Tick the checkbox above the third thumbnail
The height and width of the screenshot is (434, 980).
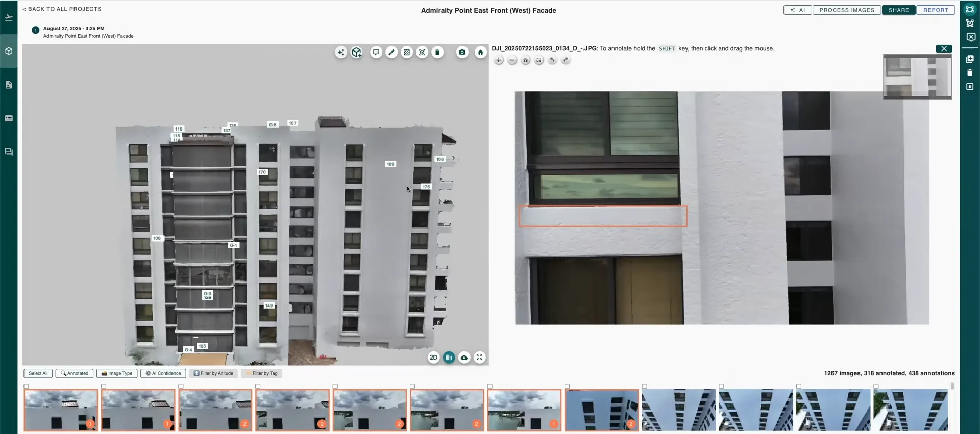(x=181, y=386)
